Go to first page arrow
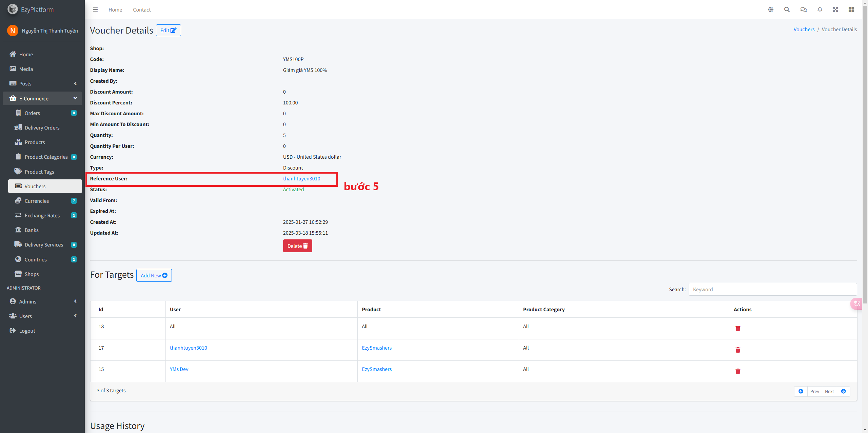 (801, 391)
